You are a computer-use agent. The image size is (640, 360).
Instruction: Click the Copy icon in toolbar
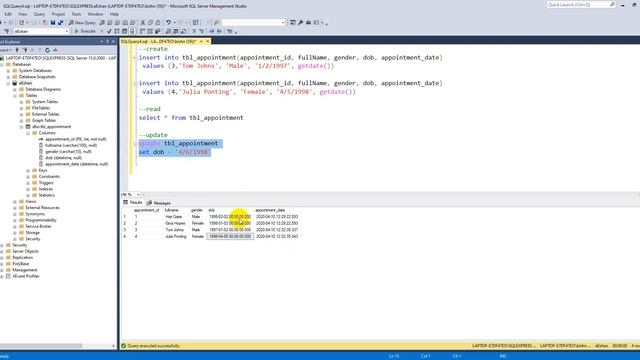point(150,22)
